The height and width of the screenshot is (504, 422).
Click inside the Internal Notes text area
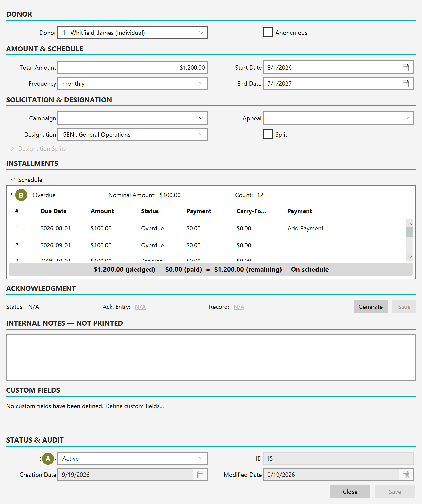211,357
